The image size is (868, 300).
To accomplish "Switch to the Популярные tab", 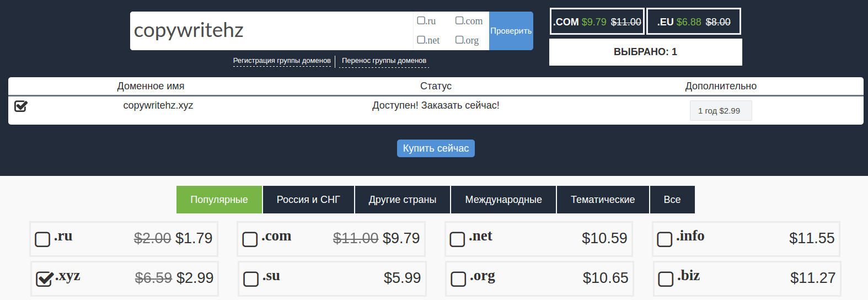I will pyautogui.click(x=219, y=200).
